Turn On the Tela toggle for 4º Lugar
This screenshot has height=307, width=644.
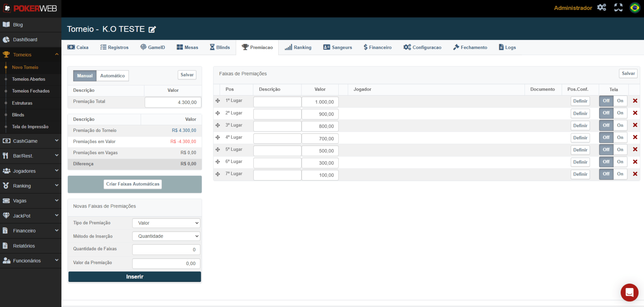coord(620,138)
